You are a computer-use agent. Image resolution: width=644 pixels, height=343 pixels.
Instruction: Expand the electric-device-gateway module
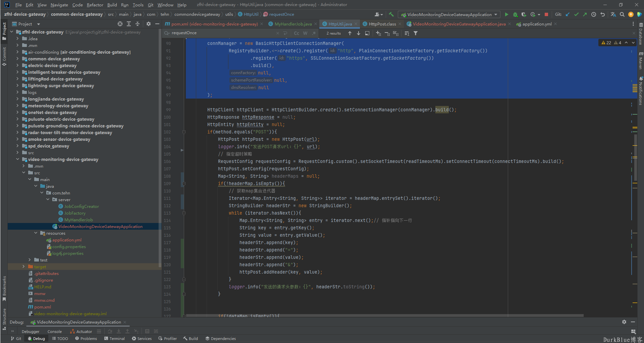coord(17,65)
